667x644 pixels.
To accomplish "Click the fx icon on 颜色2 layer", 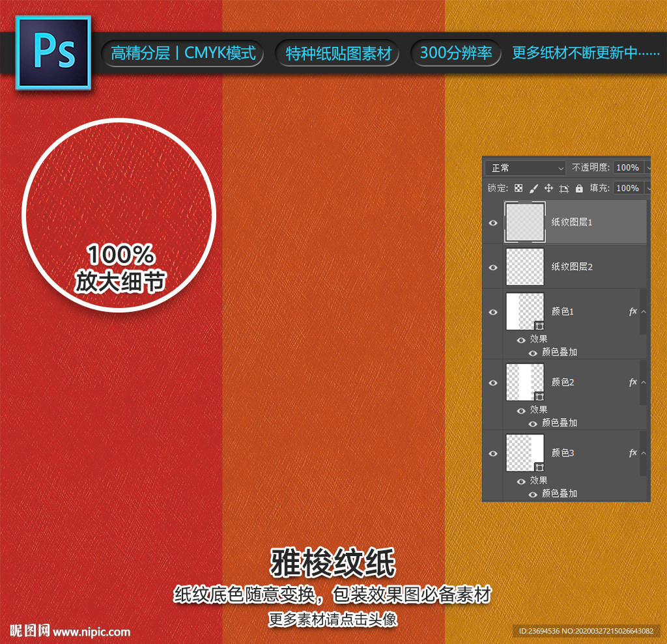I will click(632, 382).
